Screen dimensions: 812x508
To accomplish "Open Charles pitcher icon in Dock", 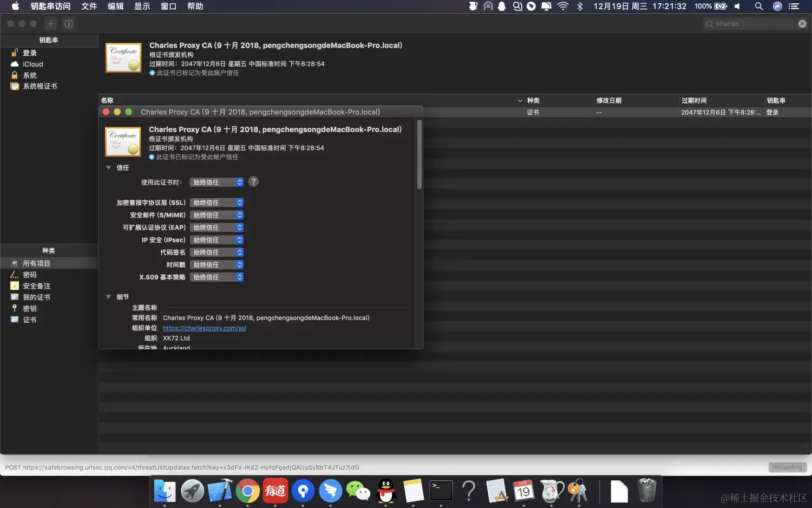I will pos(551,491).
